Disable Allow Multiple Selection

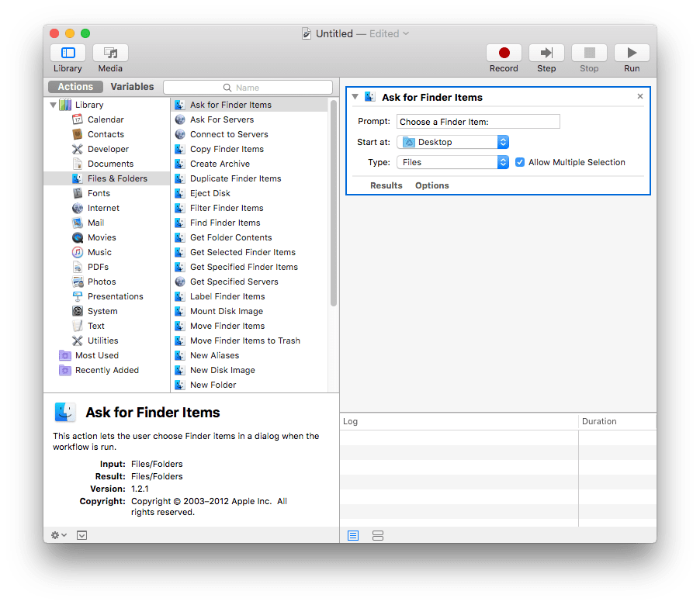tap(519, 163)
